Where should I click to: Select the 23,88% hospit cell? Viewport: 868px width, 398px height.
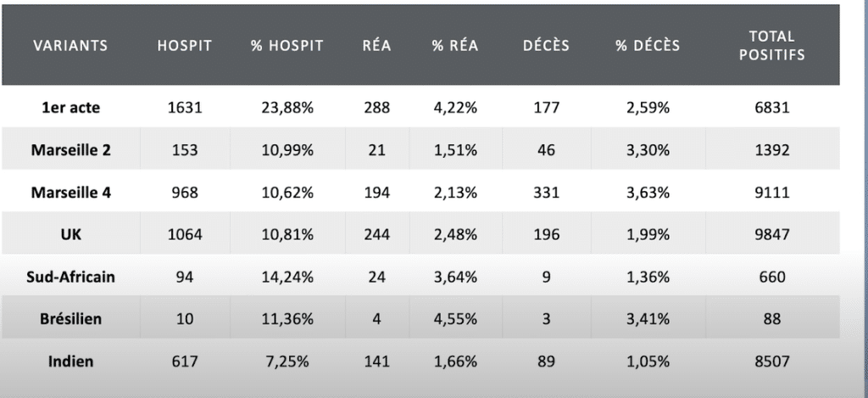pyautogui.click(x=287, y=108)
